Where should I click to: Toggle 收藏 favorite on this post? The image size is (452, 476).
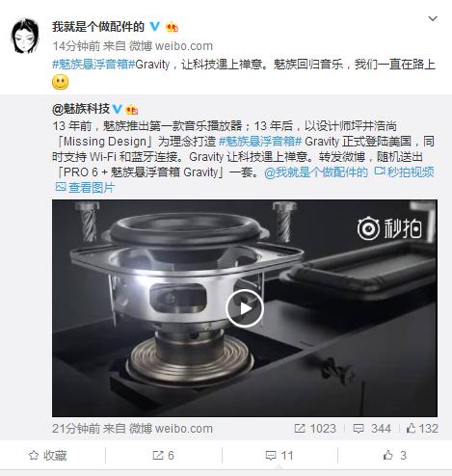coord(47,456)
